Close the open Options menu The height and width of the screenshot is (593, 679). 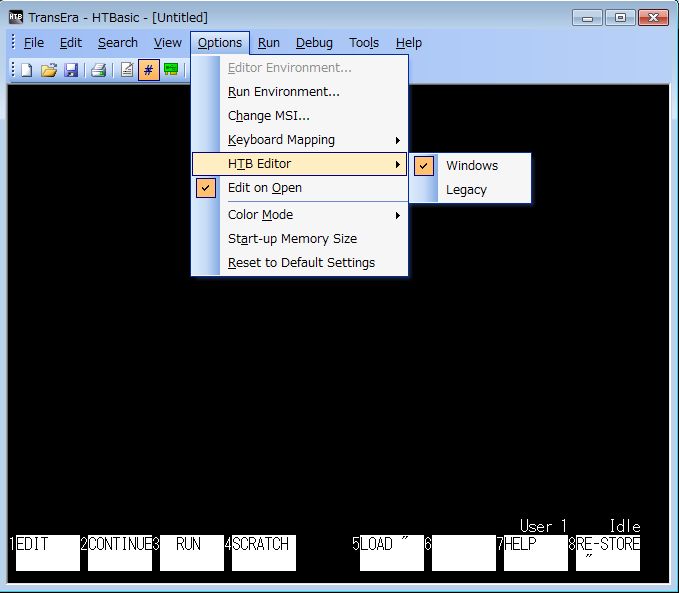pos(220,43)
